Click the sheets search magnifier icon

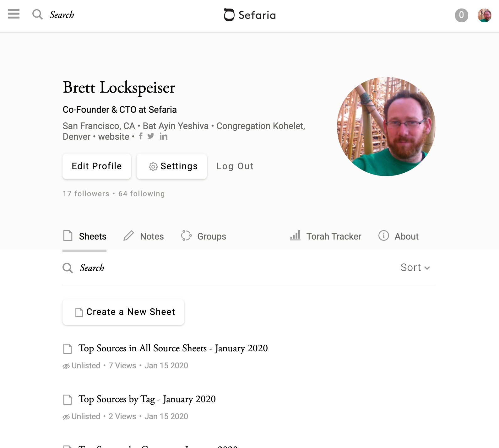pyautogui.click(x=68, y=268)
